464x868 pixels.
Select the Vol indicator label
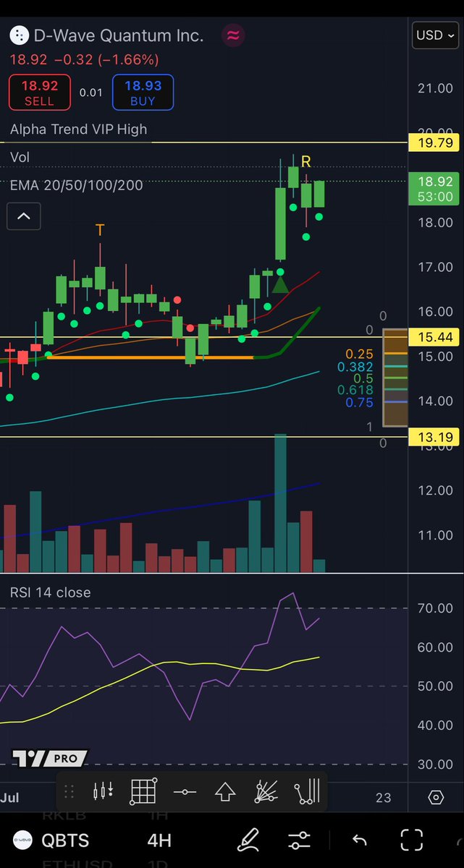(x=20, y=157)
